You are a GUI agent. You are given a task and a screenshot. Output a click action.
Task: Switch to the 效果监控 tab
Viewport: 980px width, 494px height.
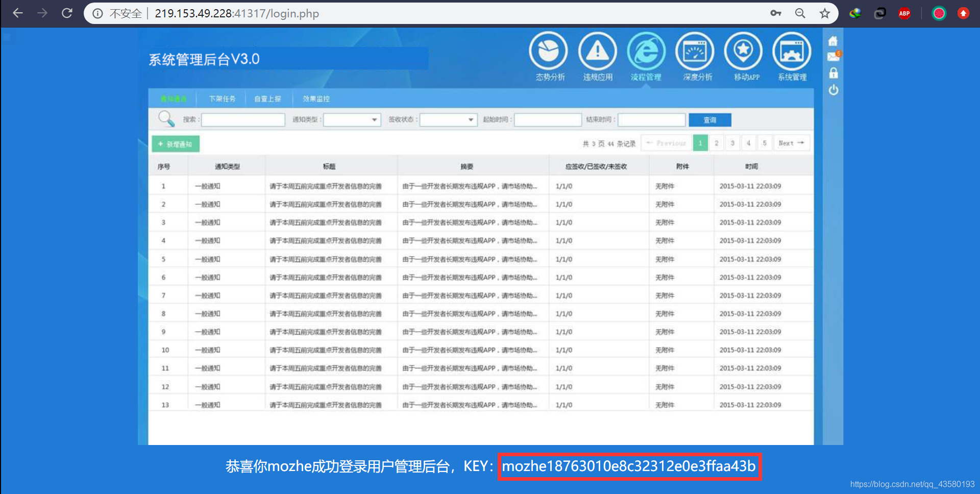click(316, 98)
